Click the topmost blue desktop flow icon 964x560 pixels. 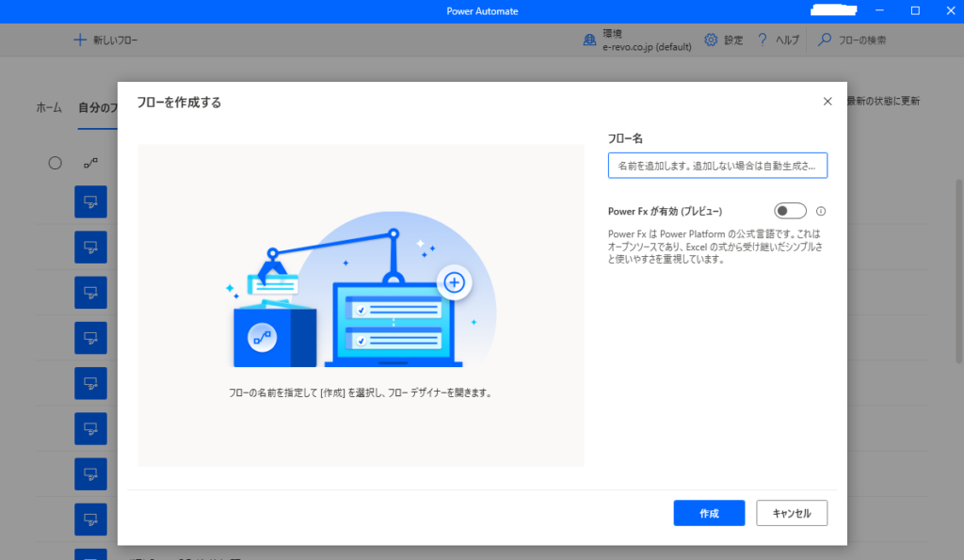tap(90, 201)
